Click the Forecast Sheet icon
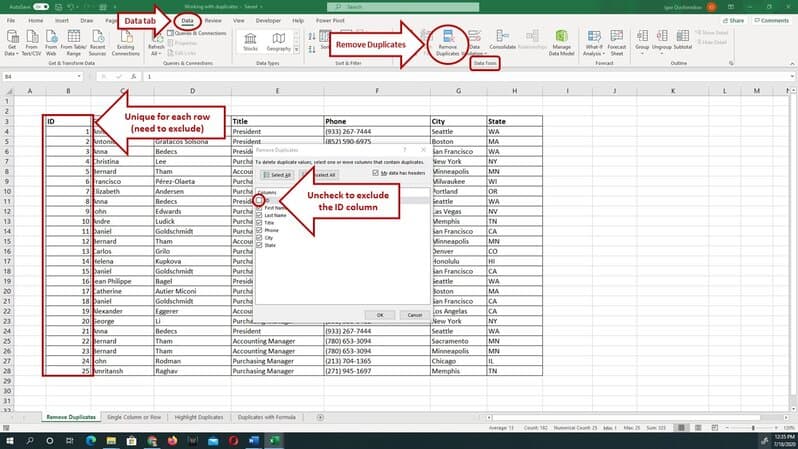The width and height of the screenshot is (798, 449). [616, 42]
